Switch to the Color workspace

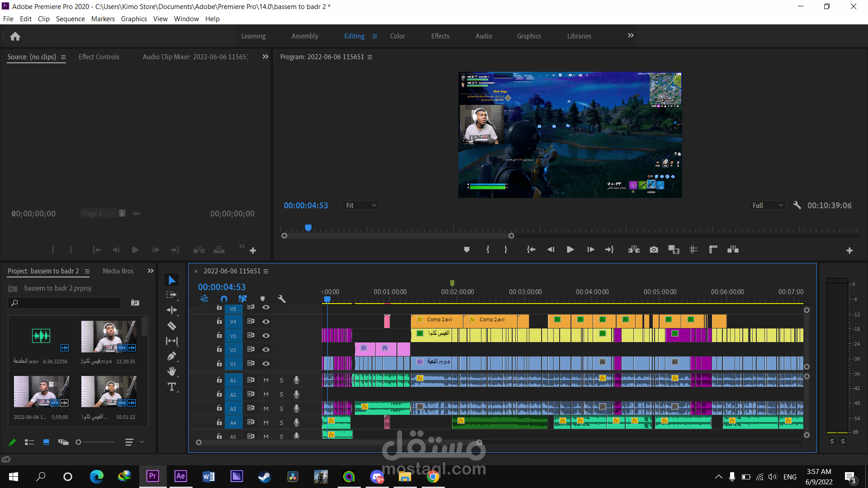point(397,36)
